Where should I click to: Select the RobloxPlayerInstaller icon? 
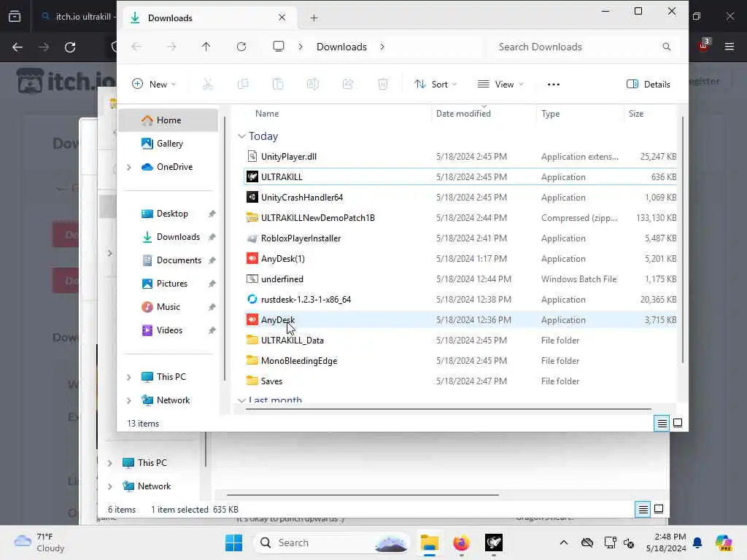(252, 238)
